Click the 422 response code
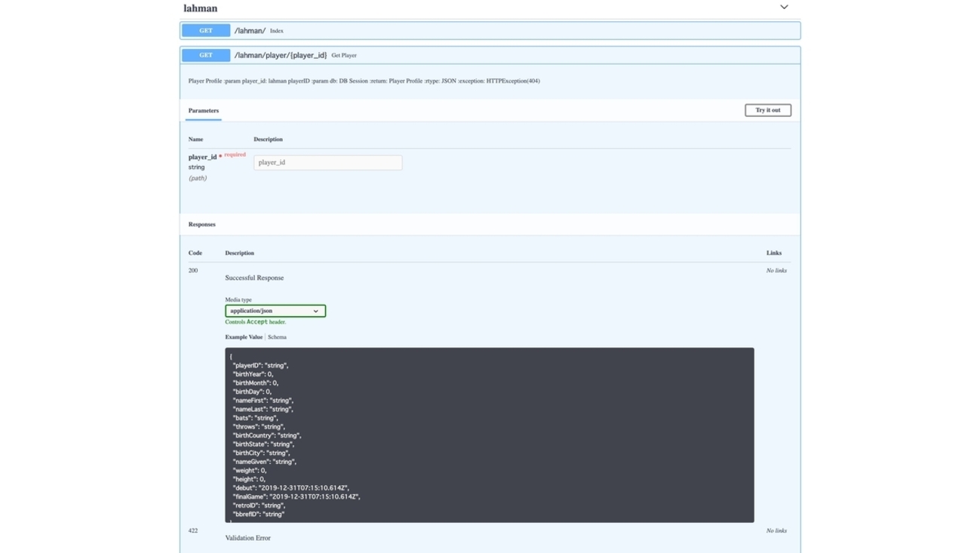This screenshot has width=980, height=553. (193, 531)
